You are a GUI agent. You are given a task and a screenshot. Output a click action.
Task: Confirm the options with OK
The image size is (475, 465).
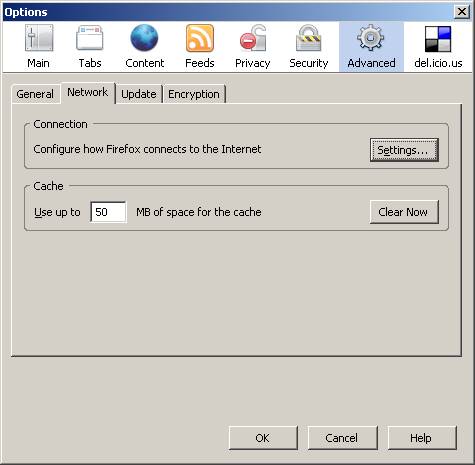pos(263,438)
